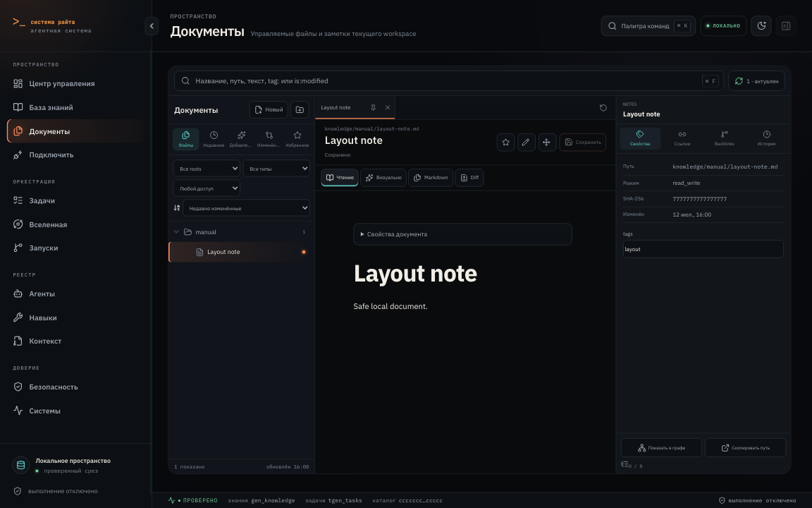Switch to Чтение reading mode
This screenshot has height=508, width=812.
coord(340,177)
